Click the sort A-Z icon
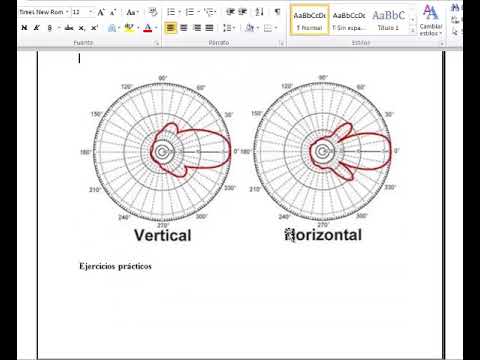 [x=260, y=12]
